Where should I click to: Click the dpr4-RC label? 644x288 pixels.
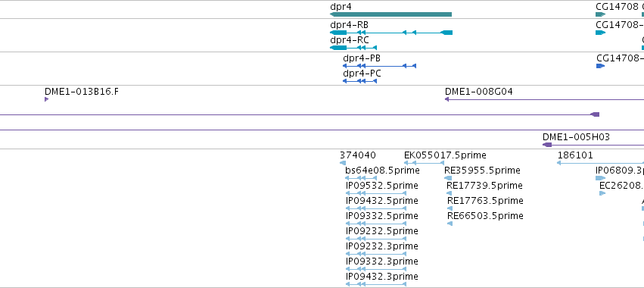(x=350, y=40)
